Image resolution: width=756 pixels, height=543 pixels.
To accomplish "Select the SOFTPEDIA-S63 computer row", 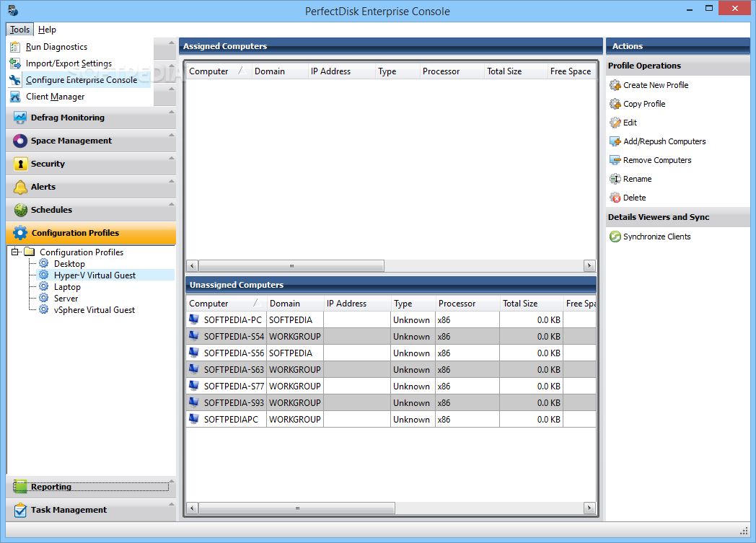I will tap(391, 369).
